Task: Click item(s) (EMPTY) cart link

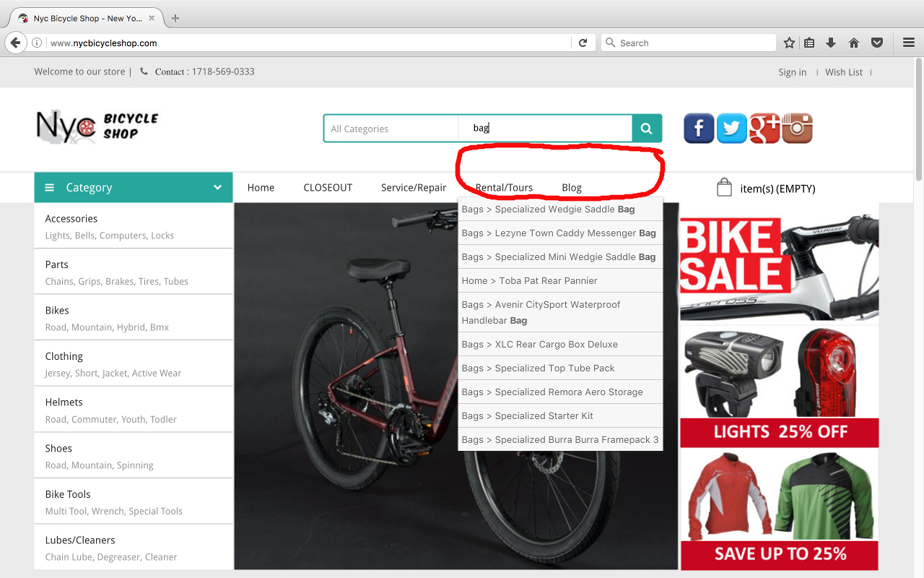Action: tap(777, 189)
